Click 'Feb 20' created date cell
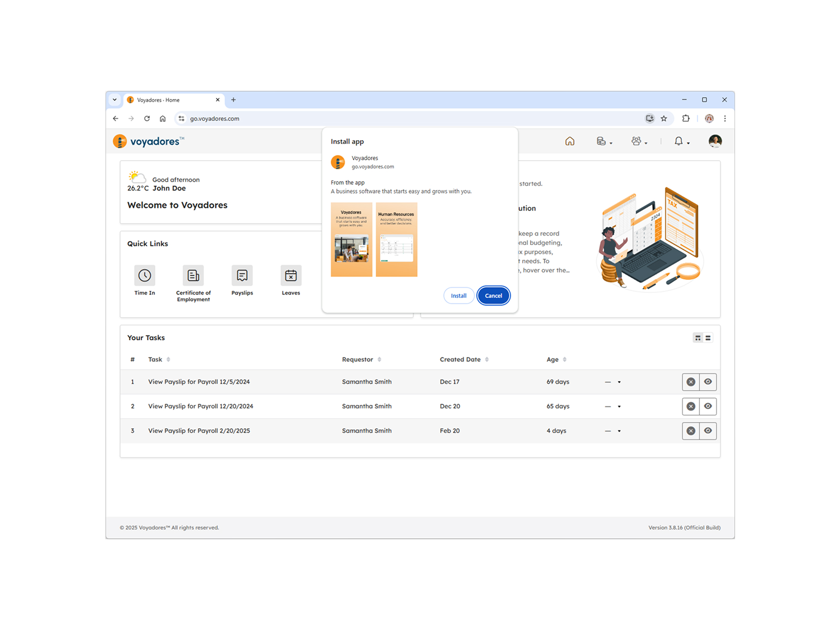This screenshot has height=630, width=840. click(x=450, y=430)
